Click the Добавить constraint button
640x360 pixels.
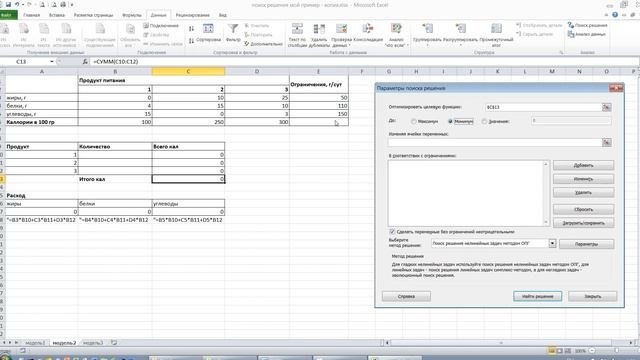click(x=583, y=165)
